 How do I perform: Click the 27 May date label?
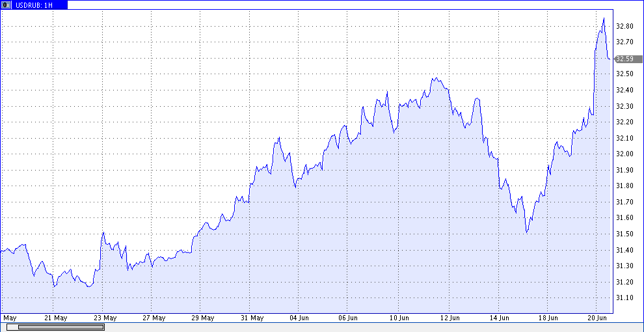[x=154, y=318]
